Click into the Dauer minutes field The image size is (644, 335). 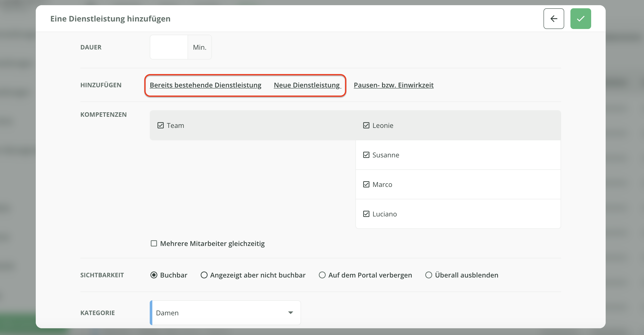pyautogui.click(x=169, y=47)
